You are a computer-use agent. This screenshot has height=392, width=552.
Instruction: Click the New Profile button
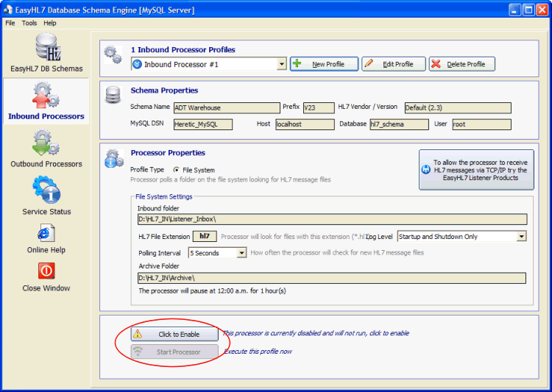tap(325, 64)
